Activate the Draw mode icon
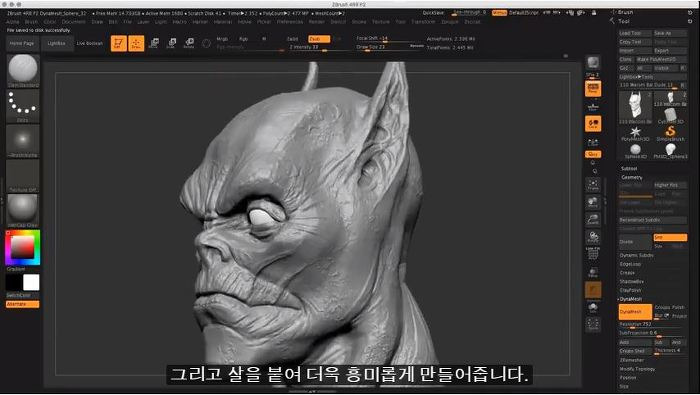The height and width of the screenshot is (395, 700). click(136, 43)
